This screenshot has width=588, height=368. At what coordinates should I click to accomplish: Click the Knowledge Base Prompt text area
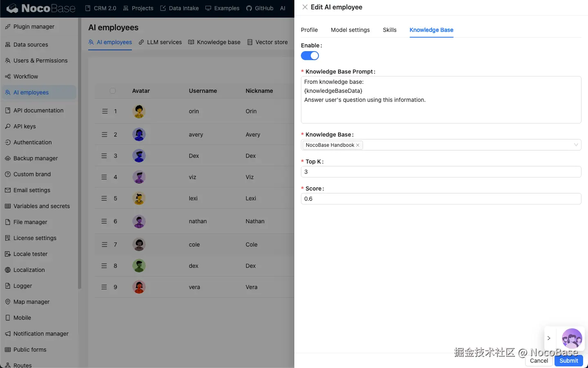(441, 100)
